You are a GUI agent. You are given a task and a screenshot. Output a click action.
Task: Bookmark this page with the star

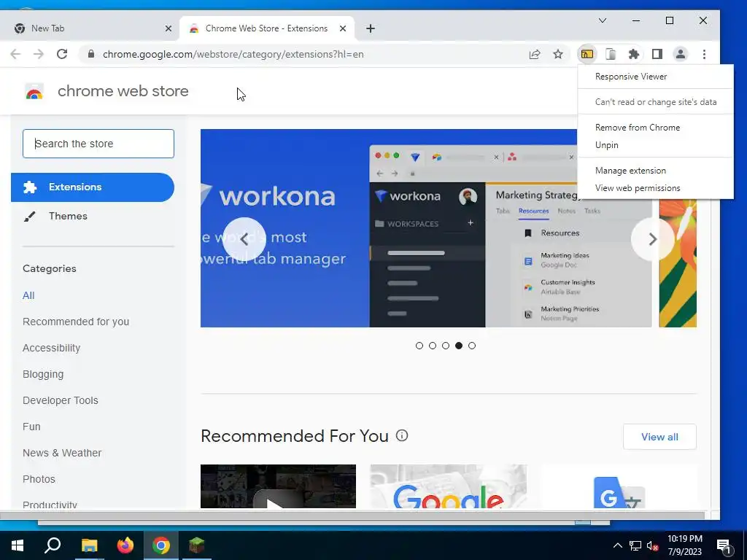[558, 54]
